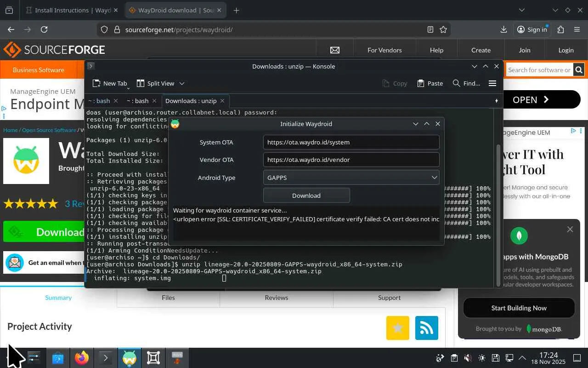Open the Firefox downloads panel
This screenshot has width=588, height=368.
pos(503,29)
